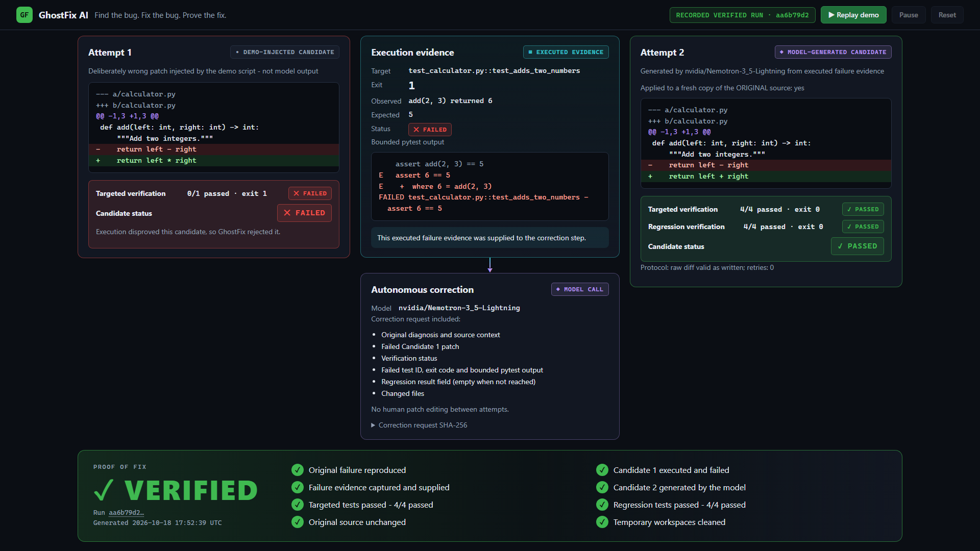
Task: Click check icon beside Targeted tests passed
Action: point(298,505)
